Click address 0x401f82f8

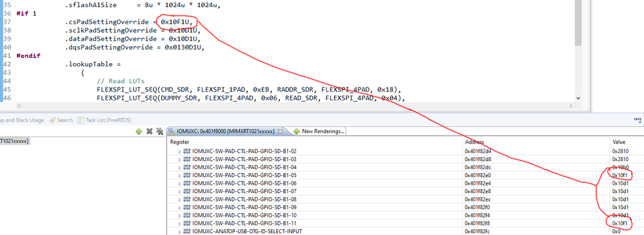click(x=477, y=223)
